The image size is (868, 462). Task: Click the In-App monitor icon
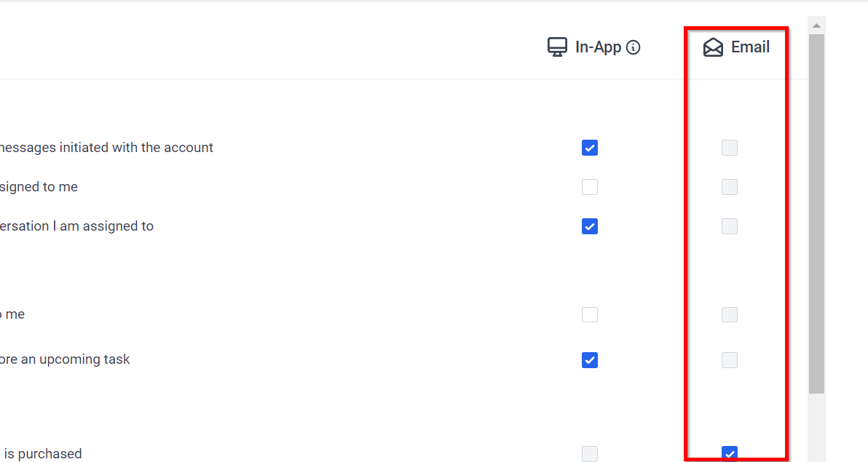tap(557, 47)
